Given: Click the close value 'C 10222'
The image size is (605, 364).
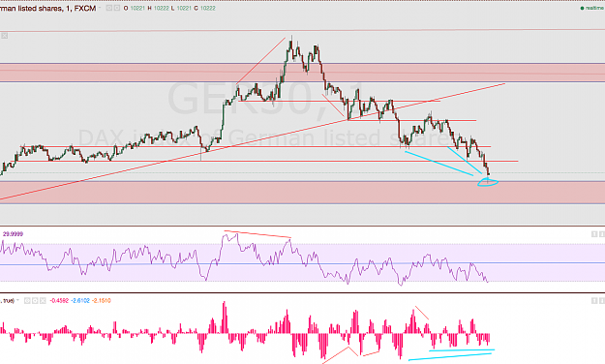Looking at the screenshot, I should pyautogui.click(x=205, y=8).
